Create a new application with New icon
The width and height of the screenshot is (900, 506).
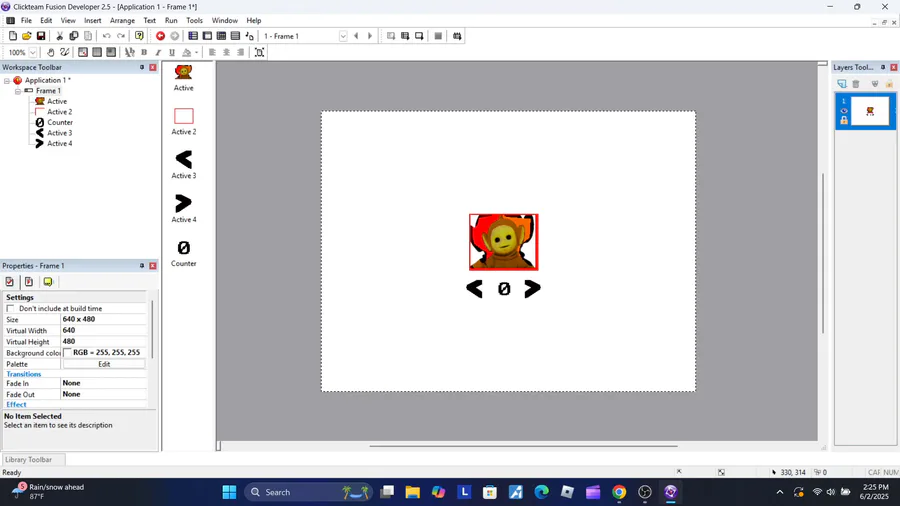pos(13,36)
